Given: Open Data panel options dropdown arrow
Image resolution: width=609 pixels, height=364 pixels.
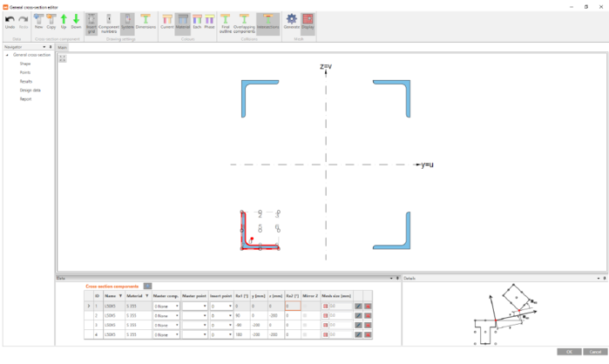Looking at the screenshot, I should tap(391, 279).
